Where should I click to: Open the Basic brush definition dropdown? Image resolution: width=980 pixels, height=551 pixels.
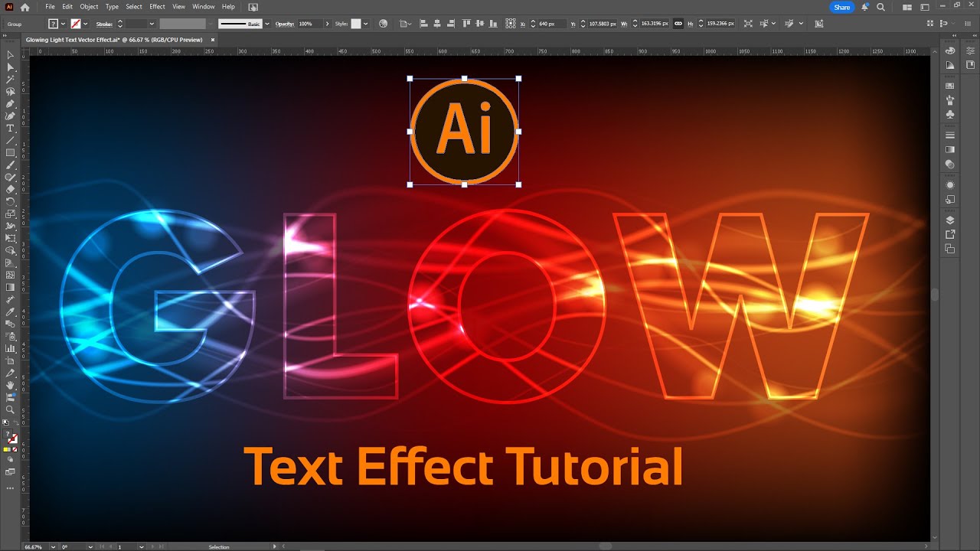click(267, 24)
